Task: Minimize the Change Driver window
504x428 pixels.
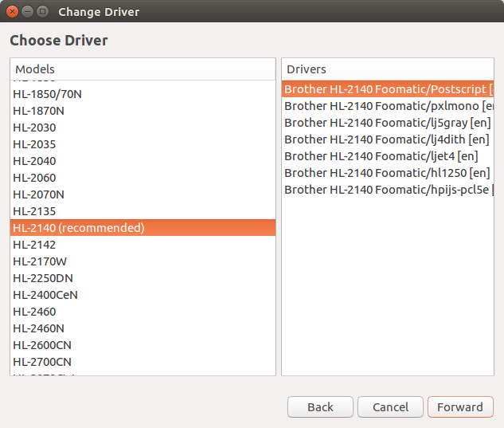Action: click(27, 12)
